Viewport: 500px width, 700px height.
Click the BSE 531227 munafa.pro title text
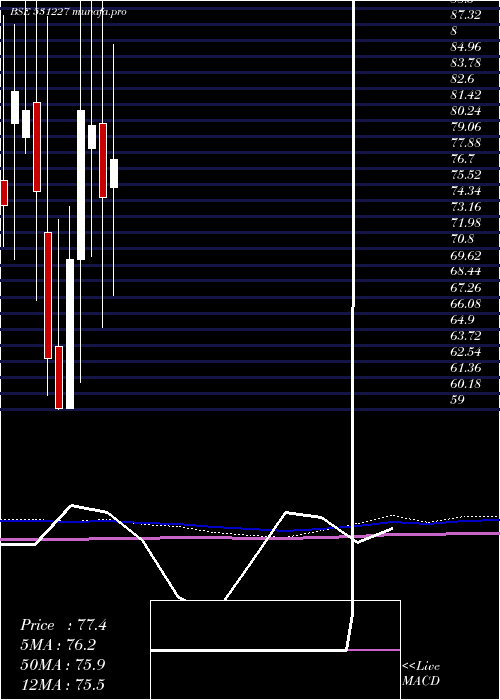(x=68, y=12)
